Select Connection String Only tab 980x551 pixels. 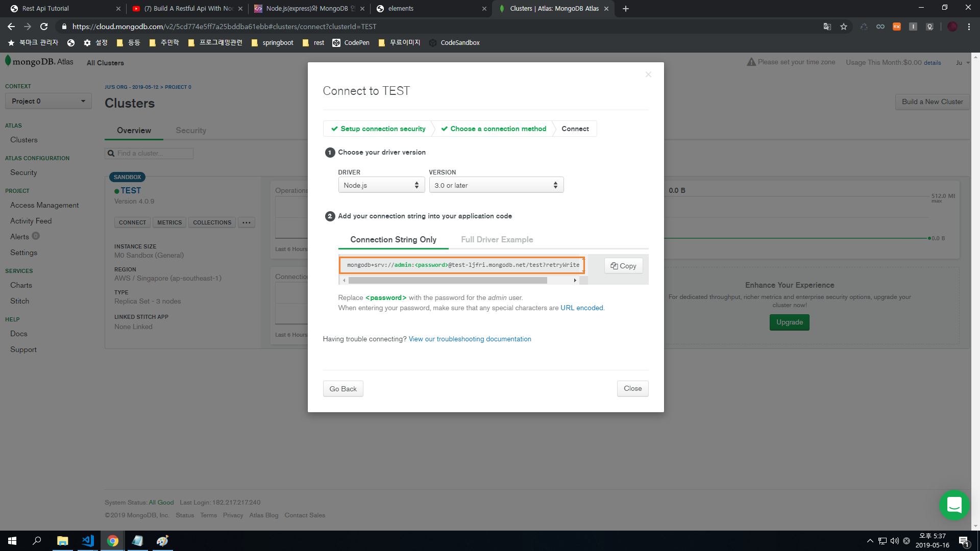tap(393, 239)
